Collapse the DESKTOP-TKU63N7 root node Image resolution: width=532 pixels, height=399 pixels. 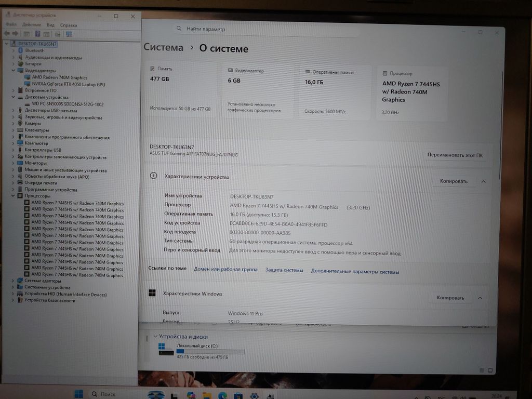(6, 44)
